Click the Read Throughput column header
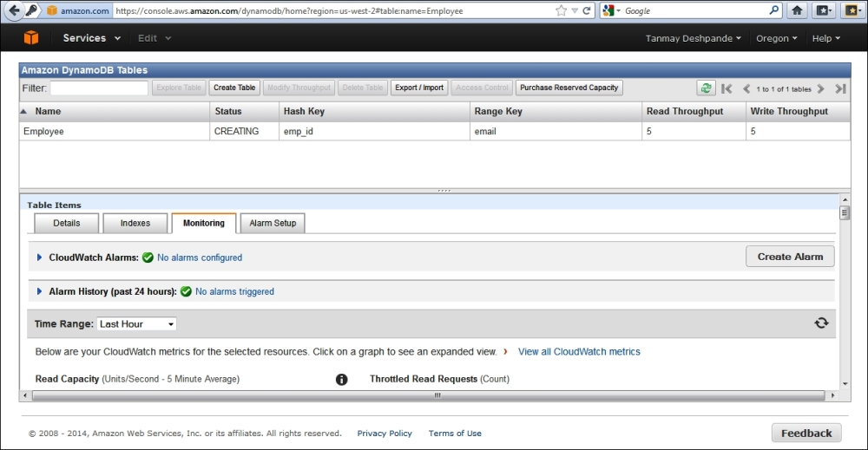 point(694,111)
